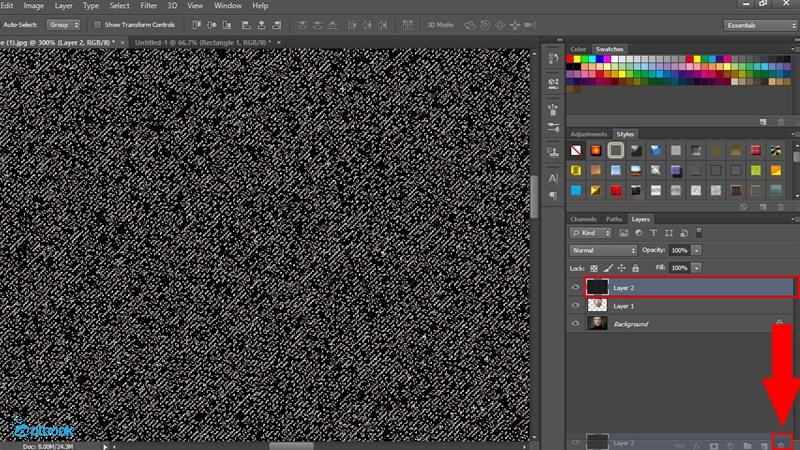Switch to the Channels tab
The width and height of the screenshot is (800, 450).
[583, 219]
